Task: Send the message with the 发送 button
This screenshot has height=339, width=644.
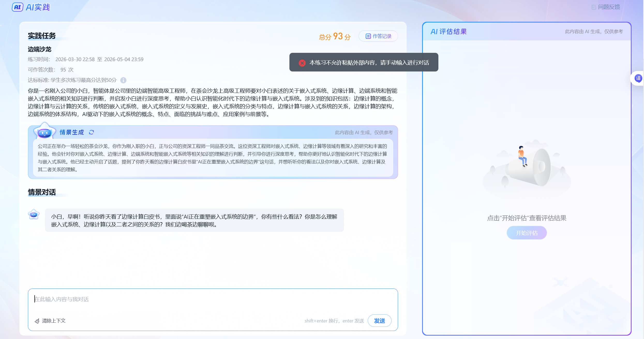Action: click(x=379, y=321)
